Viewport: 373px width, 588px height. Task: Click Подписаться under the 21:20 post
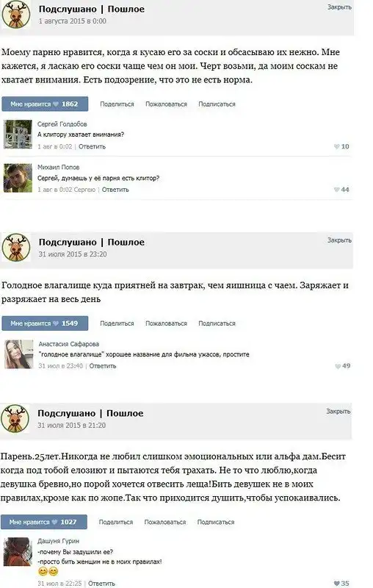coord(216,522)
